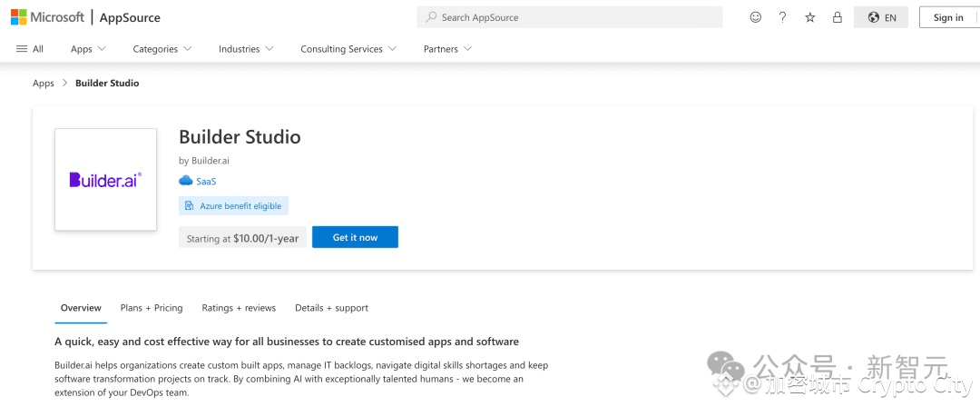
Task: Focus the Search AppSource field
Action: tap(569, 17)
